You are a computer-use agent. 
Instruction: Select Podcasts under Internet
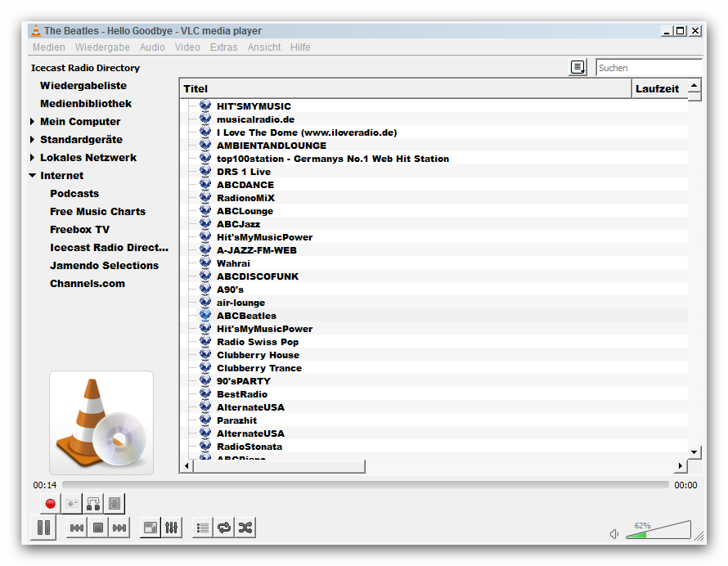pos(74,194)
